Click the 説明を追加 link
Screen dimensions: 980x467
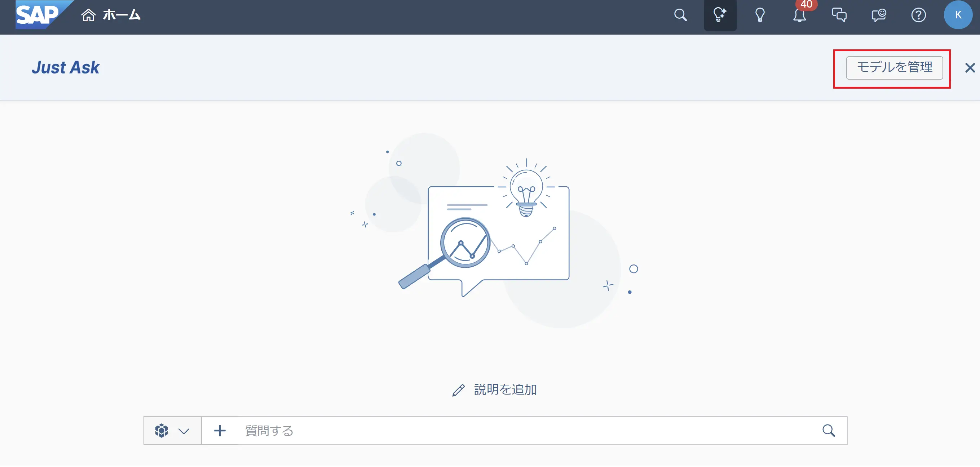point(505,391)
